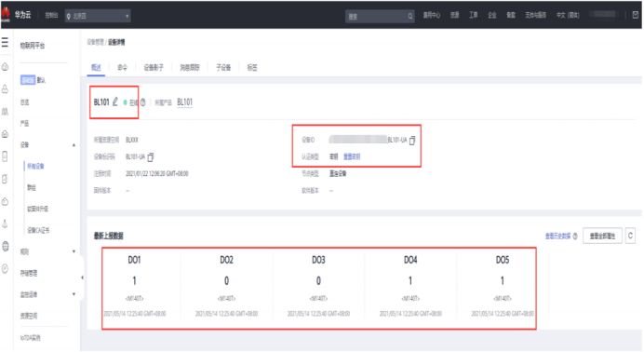This screenshot has height=352, width=644.
Task: Click the blue 基础版 edition badge in sidebar
Action: click(28, 80)
